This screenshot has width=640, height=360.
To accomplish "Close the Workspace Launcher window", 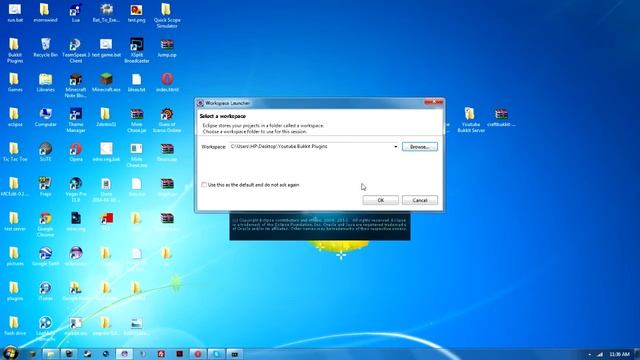I will click(x=433, y=102).
